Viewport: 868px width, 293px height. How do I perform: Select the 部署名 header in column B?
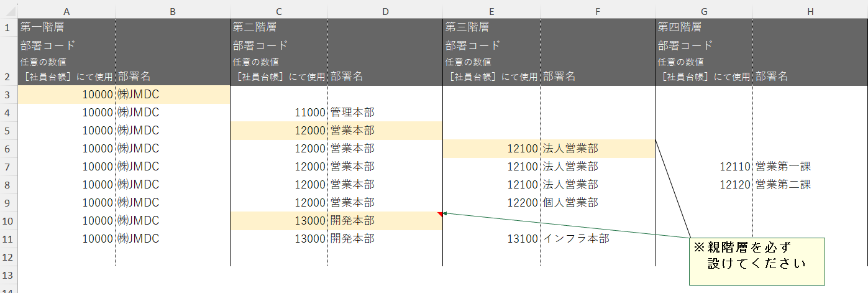click(173, 60)
